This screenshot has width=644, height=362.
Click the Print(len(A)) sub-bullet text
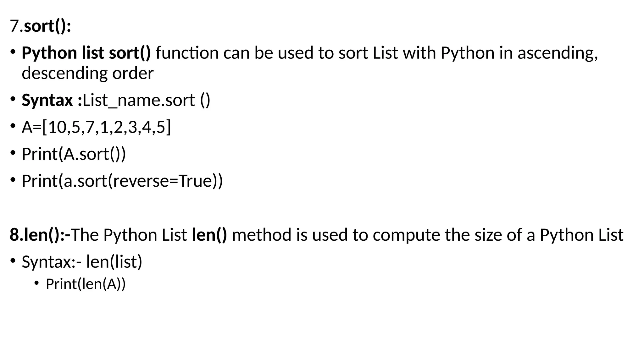[x=86, y=284]
